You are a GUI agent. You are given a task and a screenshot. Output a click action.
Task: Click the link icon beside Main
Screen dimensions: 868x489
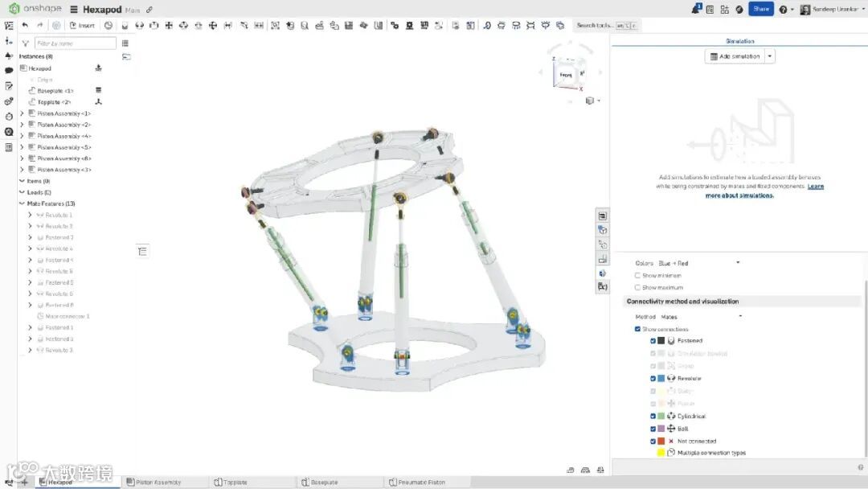point(149,10)
